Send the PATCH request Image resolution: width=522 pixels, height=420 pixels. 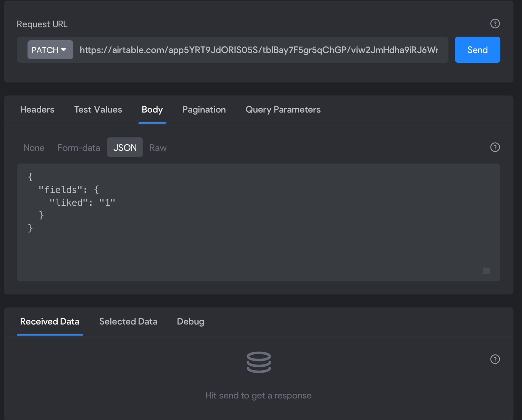477,50
